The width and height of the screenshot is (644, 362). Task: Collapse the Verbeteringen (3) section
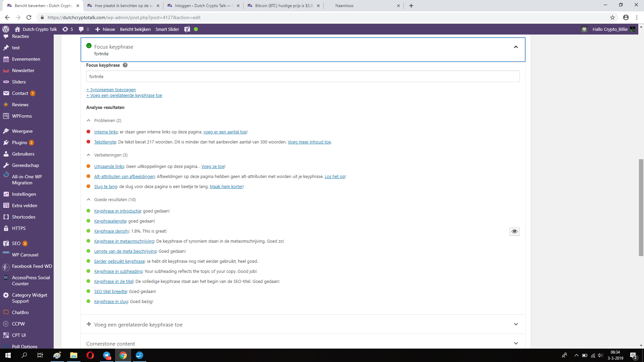click(89, 155)
